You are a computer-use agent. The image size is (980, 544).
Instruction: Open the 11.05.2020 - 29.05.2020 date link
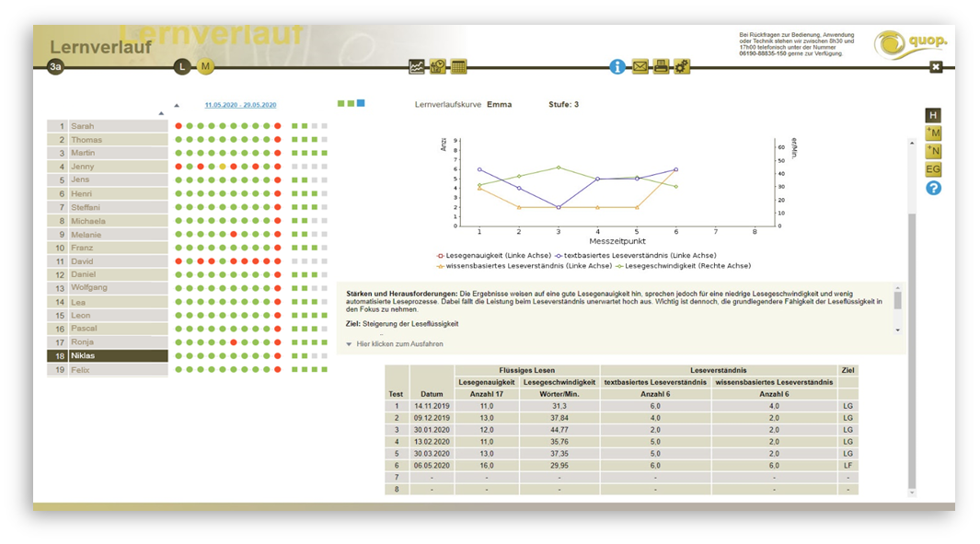(x=240, y=105)
